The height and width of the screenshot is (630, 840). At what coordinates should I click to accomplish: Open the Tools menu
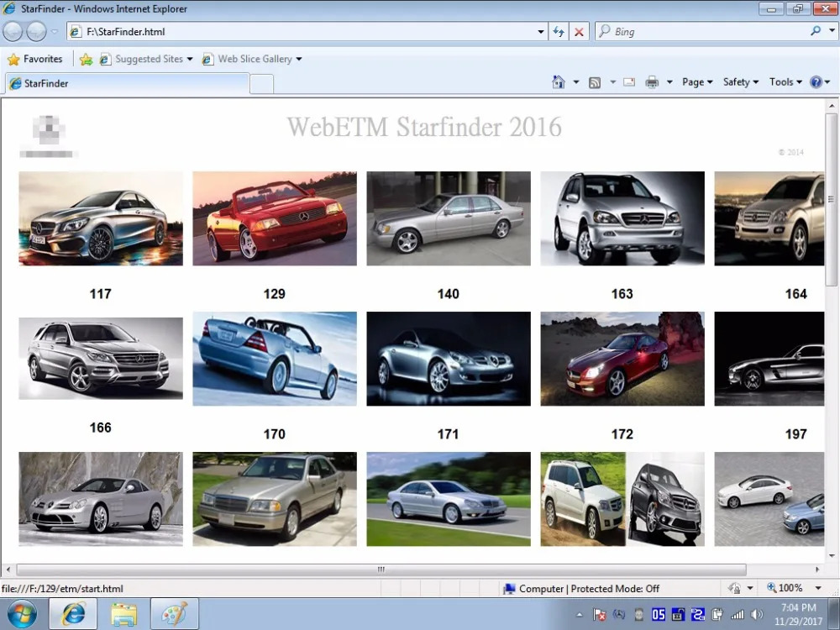click(x=785, y=82)
